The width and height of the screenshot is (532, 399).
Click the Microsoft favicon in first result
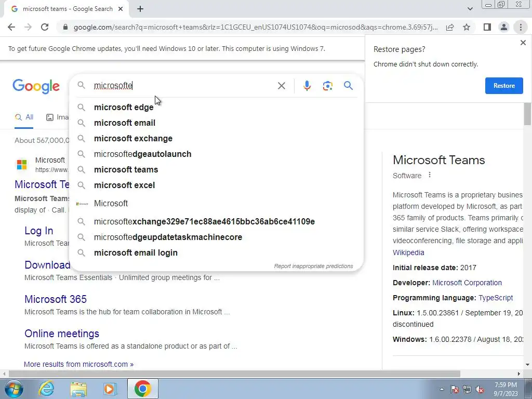tap(22, 165)
